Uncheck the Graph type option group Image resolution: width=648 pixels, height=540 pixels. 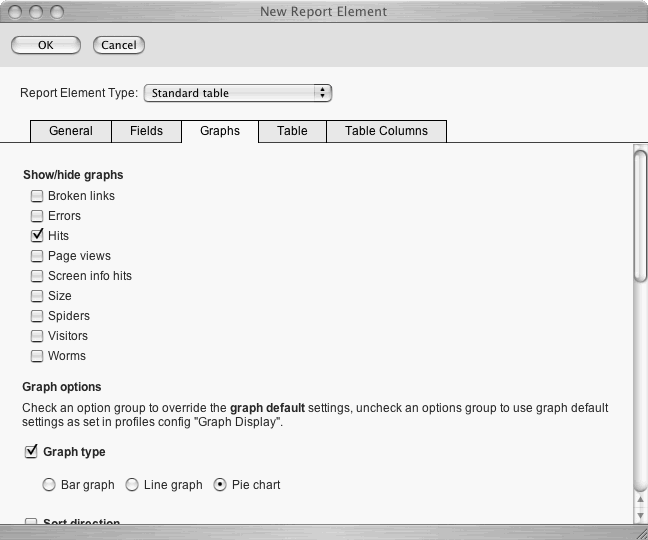pos(31,452)
